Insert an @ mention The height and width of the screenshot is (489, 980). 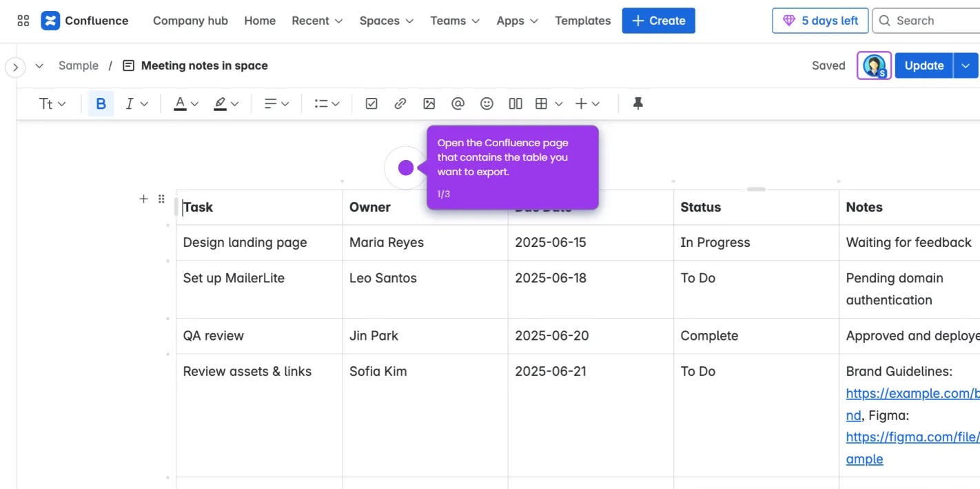click(x=458, y=103)
